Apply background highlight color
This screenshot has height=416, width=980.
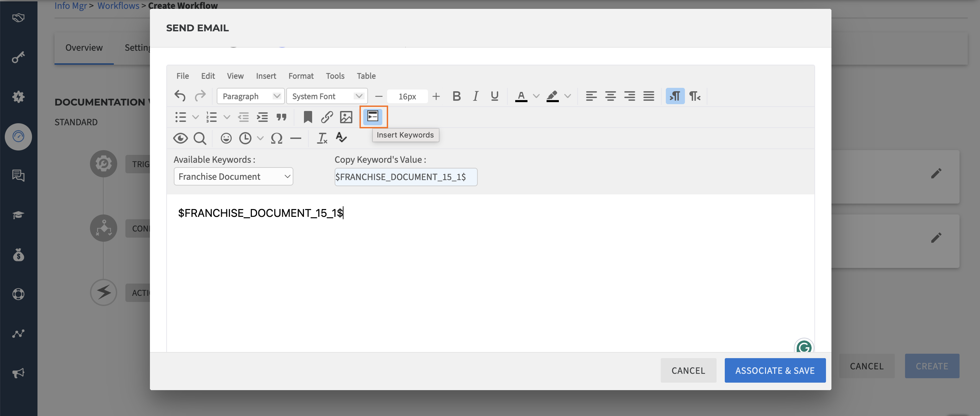[552, 96]
